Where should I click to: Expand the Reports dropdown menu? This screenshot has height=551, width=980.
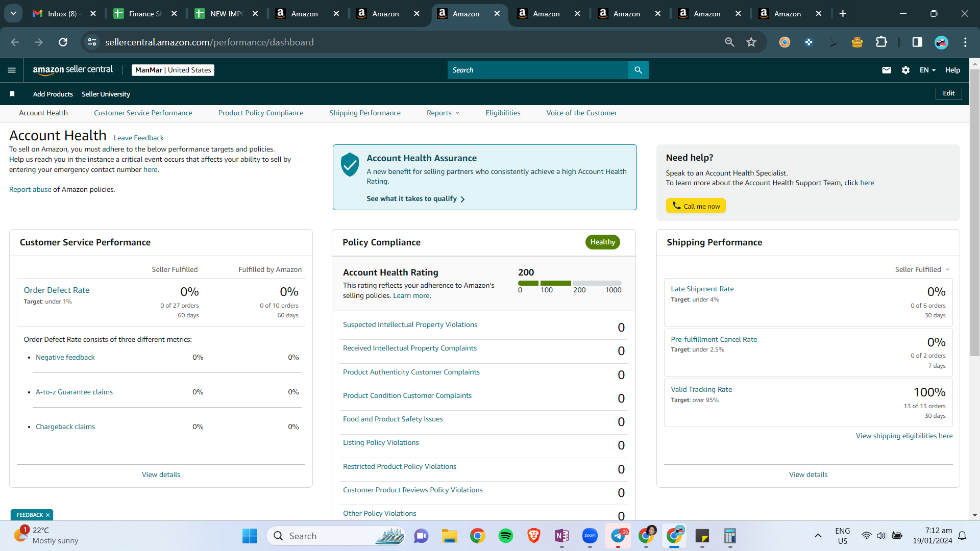click(x=443, y=113)
